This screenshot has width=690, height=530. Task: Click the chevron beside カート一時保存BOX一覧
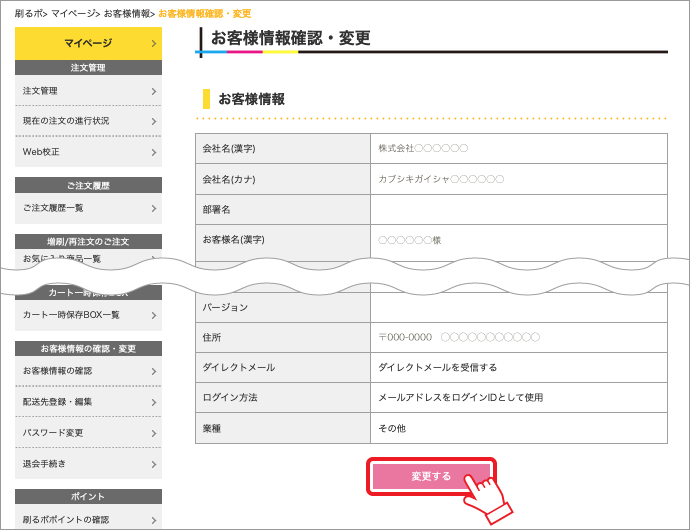click(154, 315)
